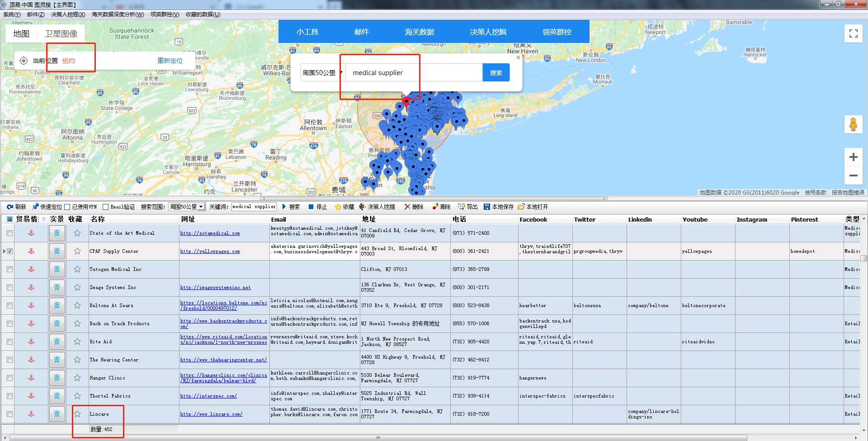Click the 导出 export icon

coord(461,207)
